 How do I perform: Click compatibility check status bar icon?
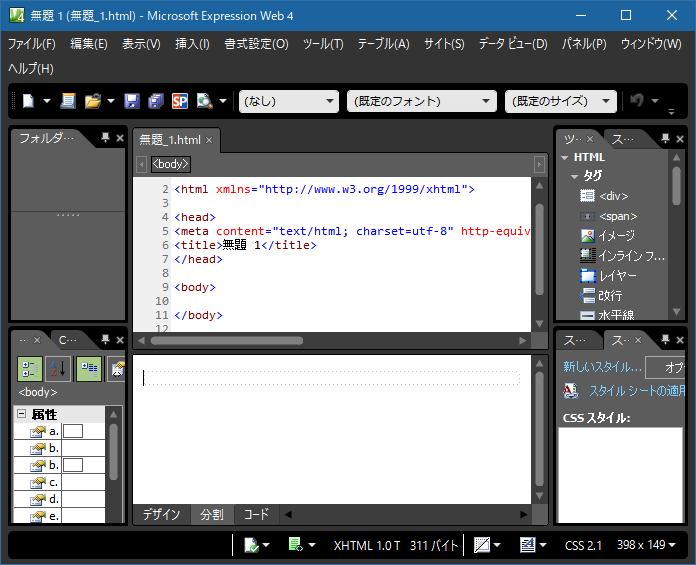(251, 545)
